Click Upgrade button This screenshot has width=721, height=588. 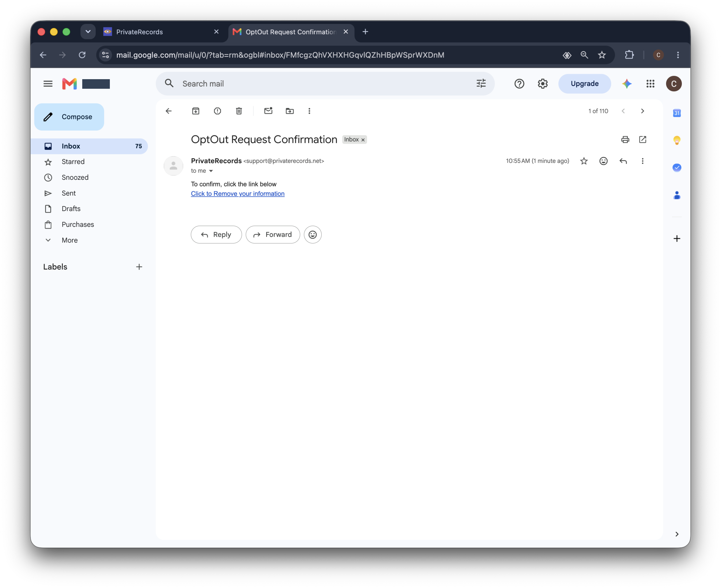tap(584, 84)
